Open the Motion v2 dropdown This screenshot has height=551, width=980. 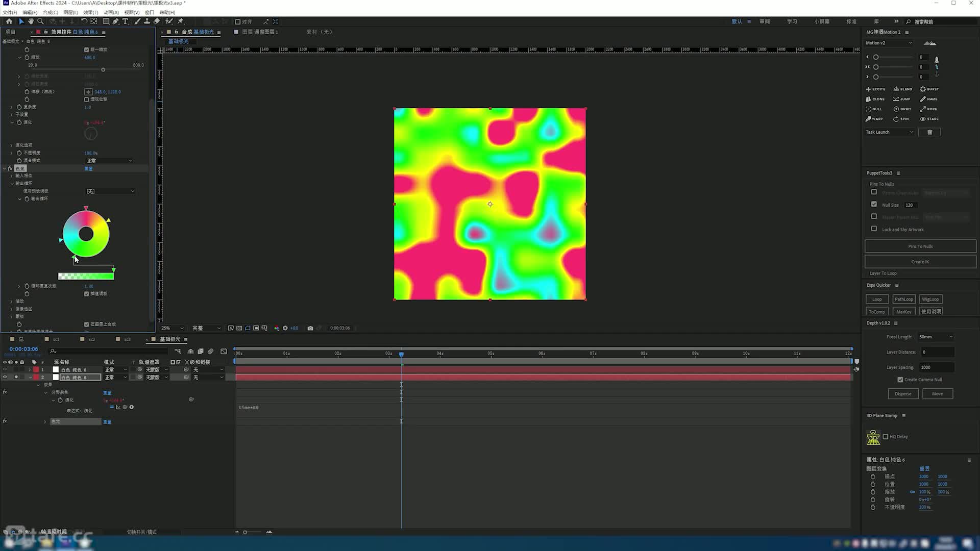click(x=889, y=43)
